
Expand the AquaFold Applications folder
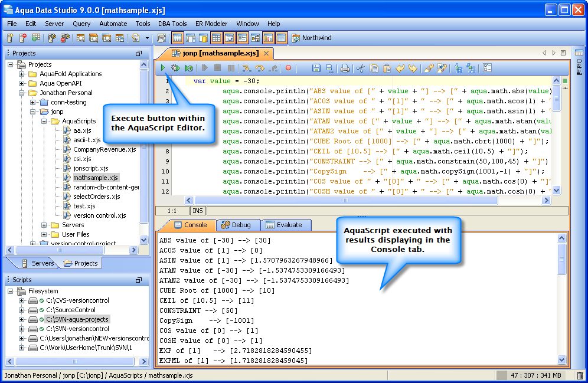click(x=22, y=74)
